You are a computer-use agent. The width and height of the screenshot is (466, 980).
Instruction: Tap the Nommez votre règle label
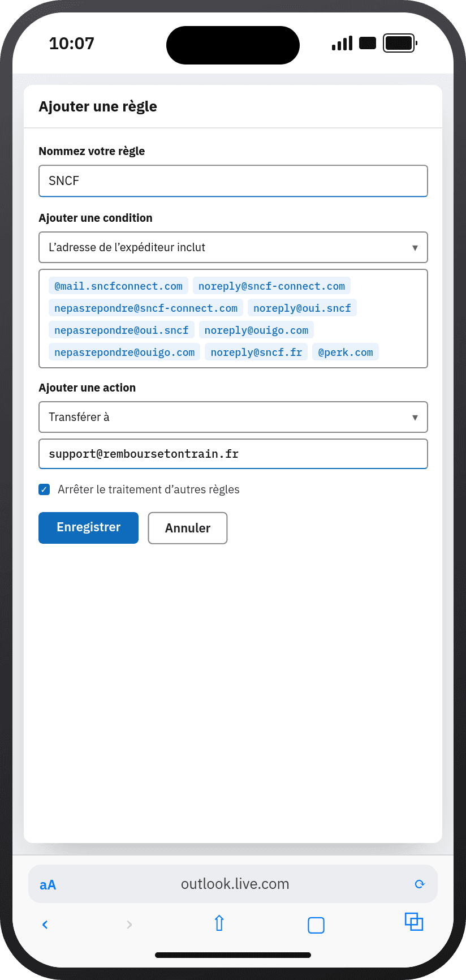[92, 151]
